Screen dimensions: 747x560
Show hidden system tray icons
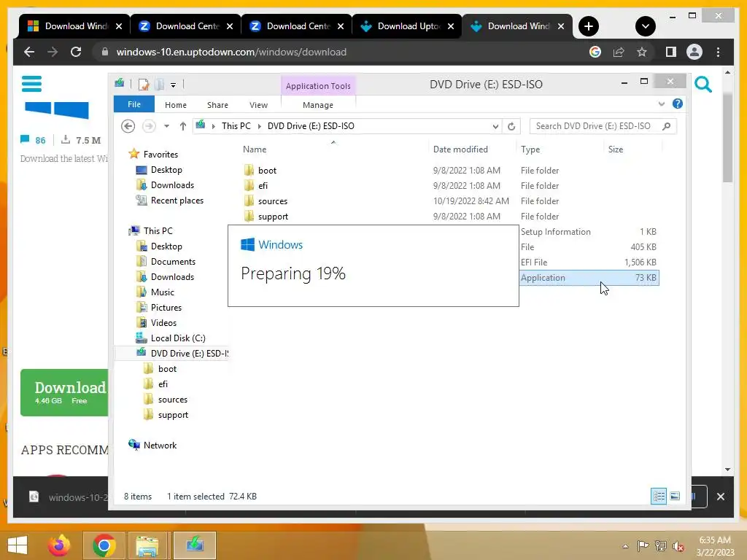coord(625,545)
